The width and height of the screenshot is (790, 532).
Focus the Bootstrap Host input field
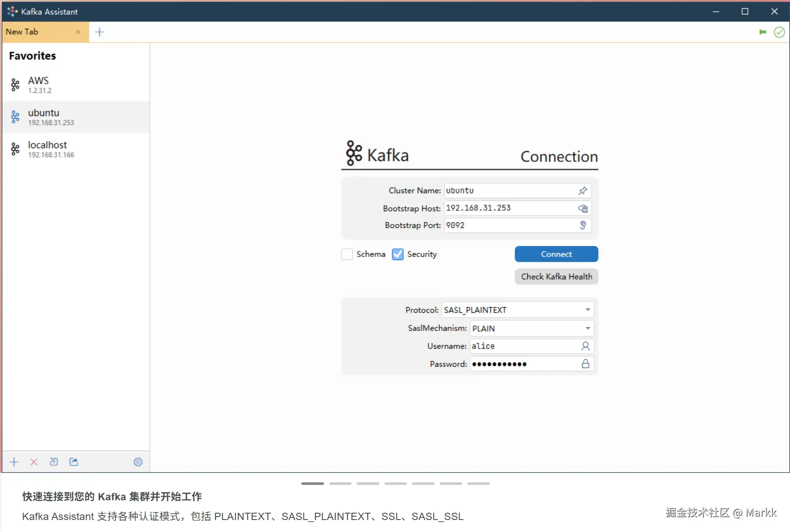pos(518,208)
